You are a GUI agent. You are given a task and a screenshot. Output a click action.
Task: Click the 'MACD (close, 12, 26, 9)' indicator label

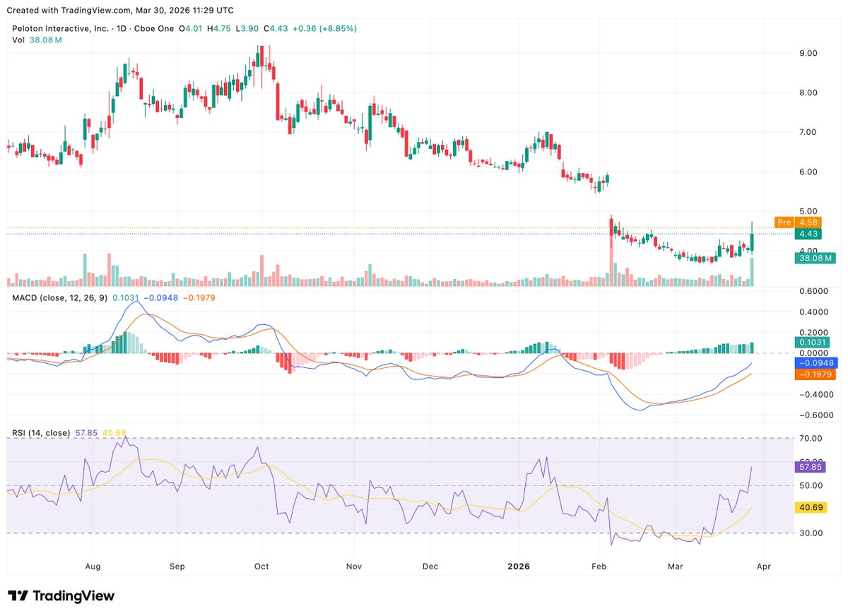pos(60,298)
